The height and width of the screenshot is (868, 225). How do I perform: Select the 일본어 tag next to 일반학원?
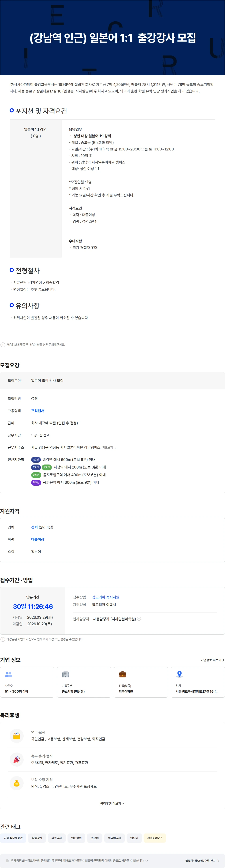(95, 838)
